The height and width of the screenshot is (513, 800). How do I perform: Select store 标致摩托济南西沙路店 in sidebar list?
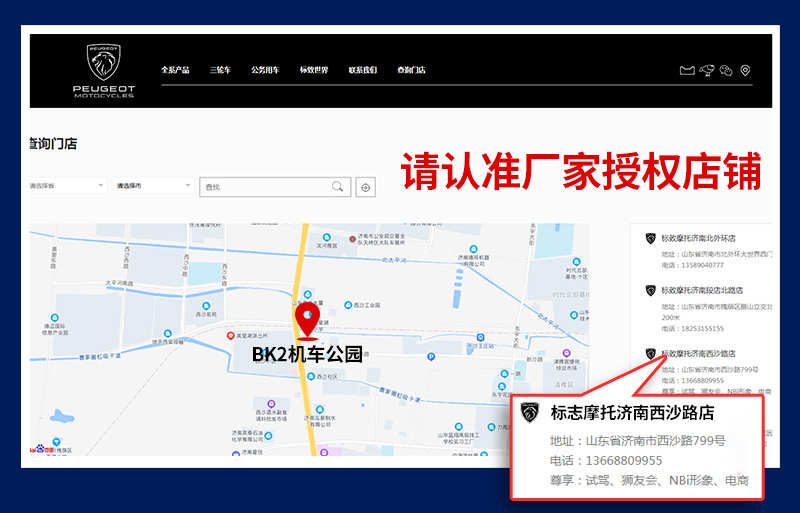click(x=698, y=353)
